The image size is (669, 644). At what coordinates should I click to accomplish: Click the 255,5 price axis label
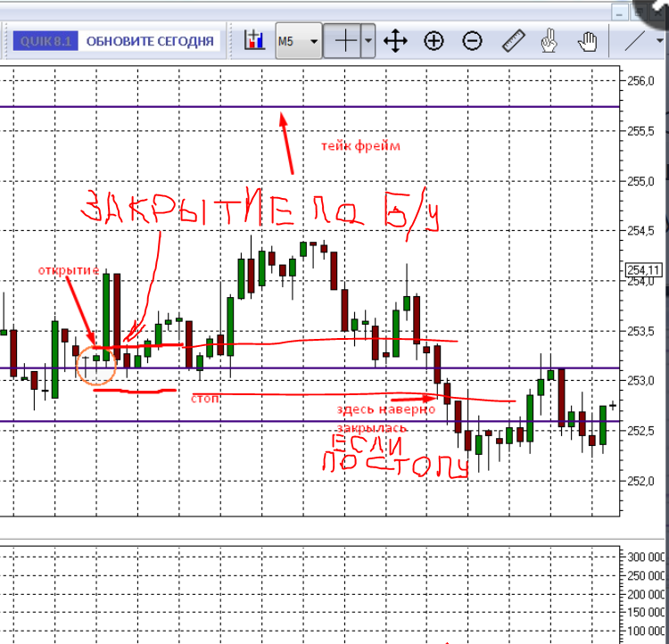tap(640, 131)
